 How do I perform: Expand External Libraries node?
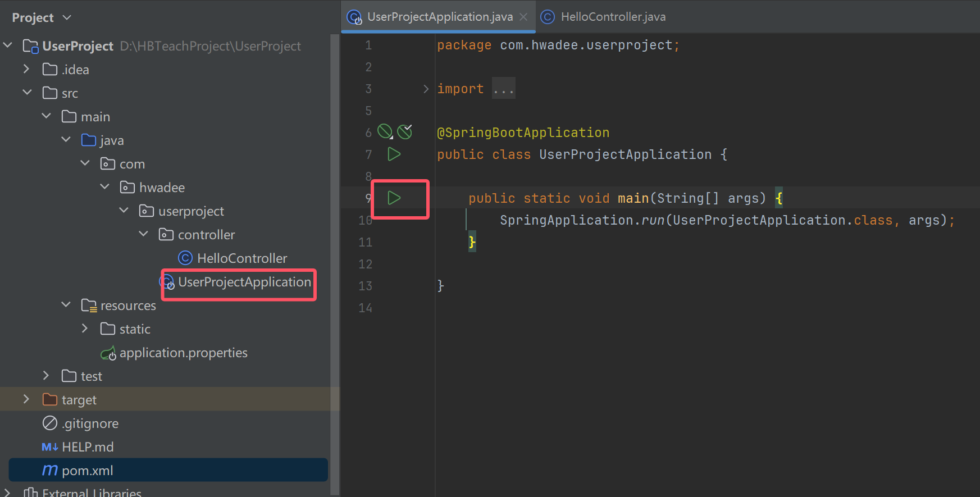pyautogui.click(x=7, y=493)
